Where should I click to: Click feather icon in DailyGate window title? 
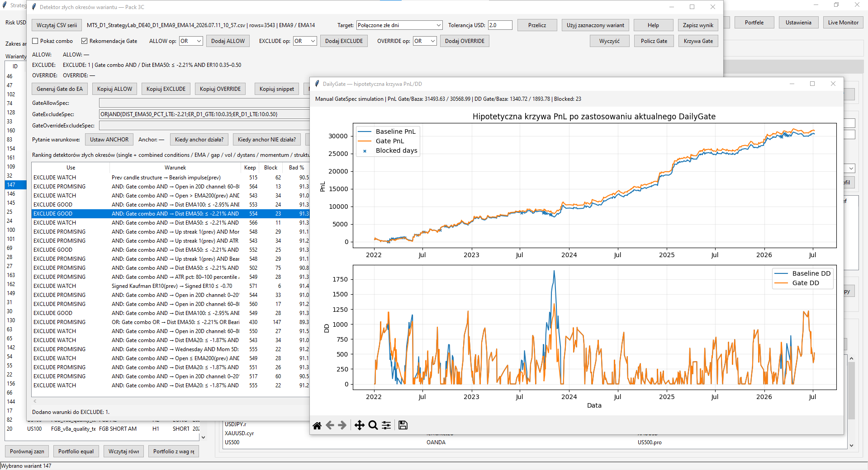point(317,84)
